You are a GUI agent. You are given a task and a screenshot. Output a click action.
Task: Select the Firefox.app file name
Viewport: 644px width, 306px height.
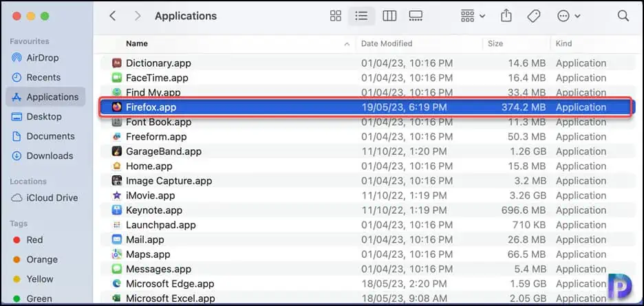151,107
